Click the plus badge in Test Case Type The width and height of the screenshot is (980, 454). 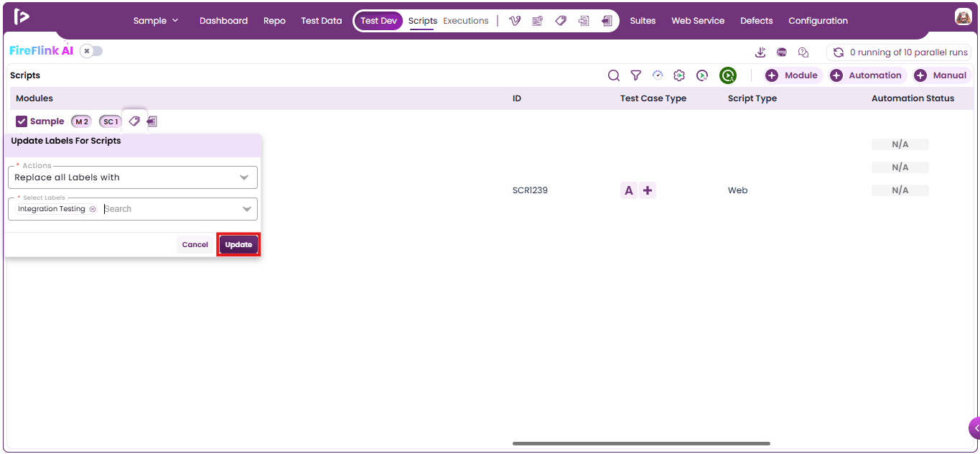click(x=648, y=190)
